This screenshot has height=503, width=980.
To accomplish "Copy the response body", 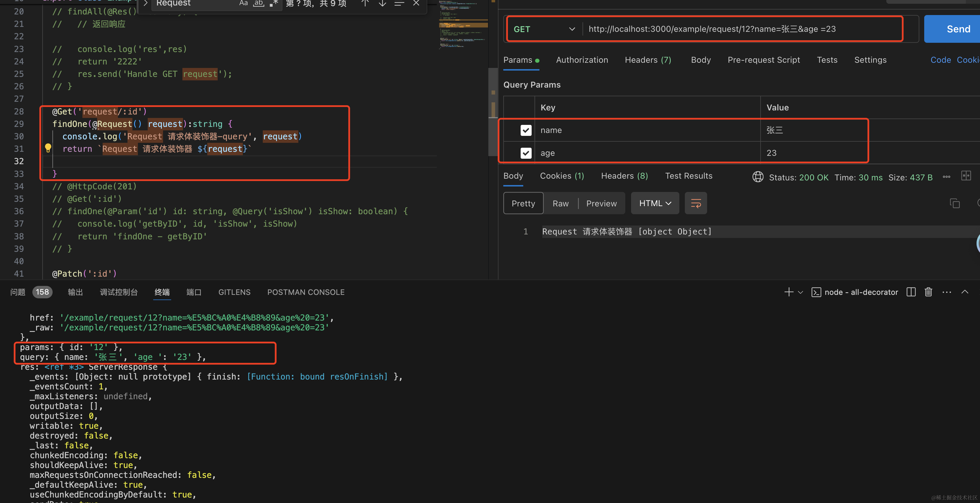I will click(955, 204).
